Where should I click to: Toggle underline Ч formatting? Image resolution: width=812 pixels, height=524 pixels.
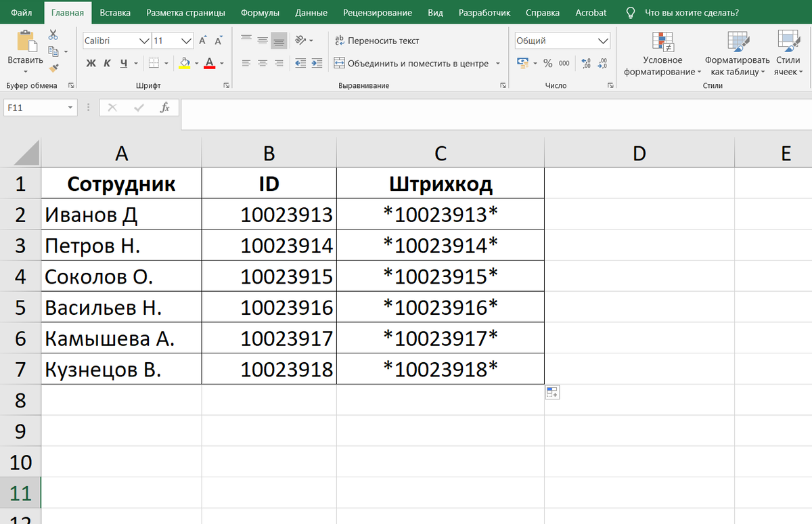(x=124, y=64)
